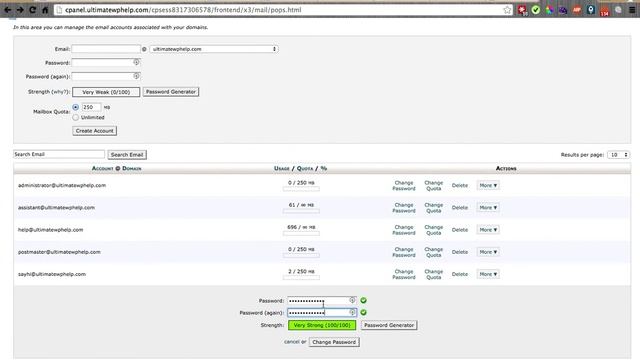The width and height of the screenshot is (640, 360).
Task: Click the green checkmark extension icon
Action: click(536, 10)
